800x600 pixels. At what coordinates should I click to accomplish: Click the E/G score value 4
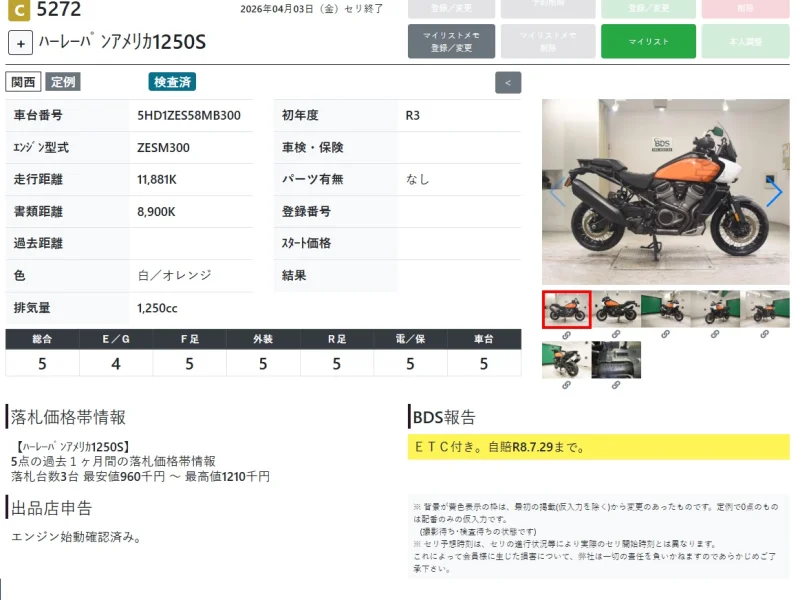(116, 364)
